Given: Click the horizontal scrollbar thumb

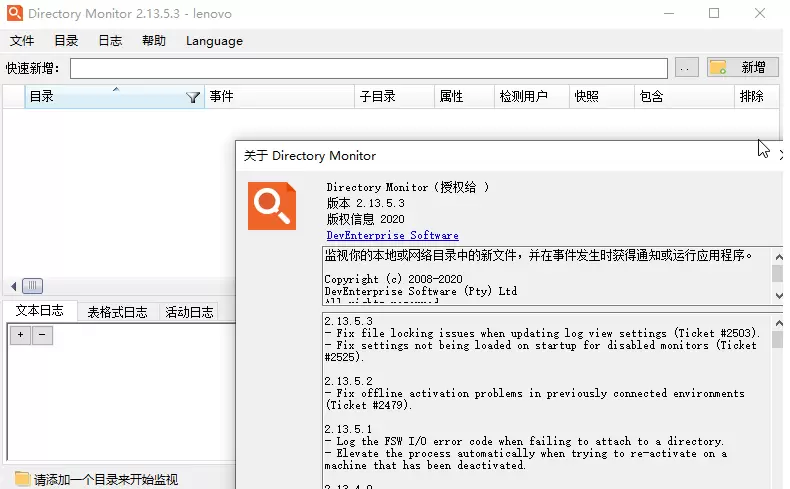Looking at the screenshot, I should coord(32,286).
